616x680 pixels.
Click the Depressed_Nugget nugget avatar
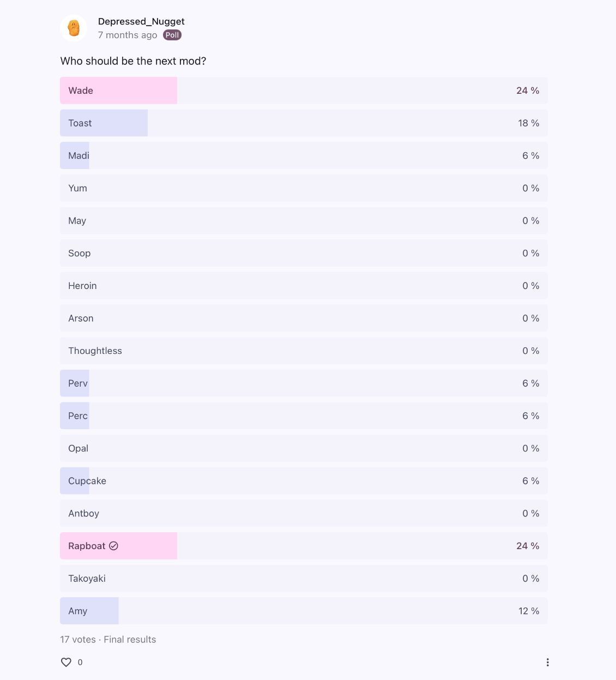point(74,28)
